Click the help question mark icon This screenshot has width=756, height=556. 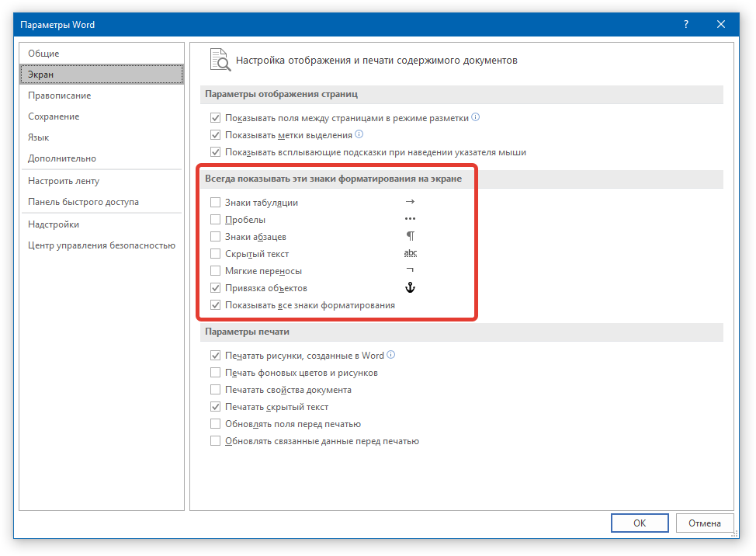[x=685, y=25]
